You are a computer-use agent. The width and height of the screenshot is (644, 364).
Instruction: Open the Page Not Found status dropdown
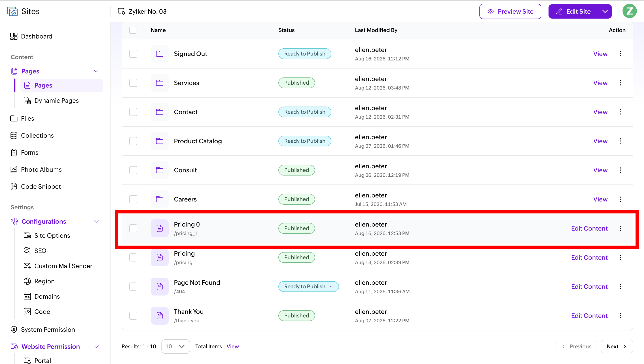click(x=309, y=287)
